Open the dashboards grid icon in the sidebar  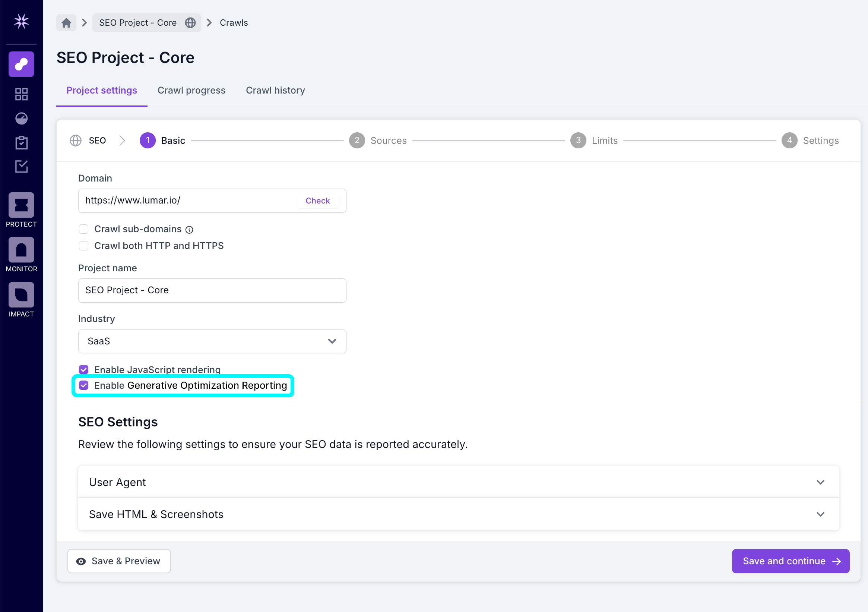click(x=21, y=94)
